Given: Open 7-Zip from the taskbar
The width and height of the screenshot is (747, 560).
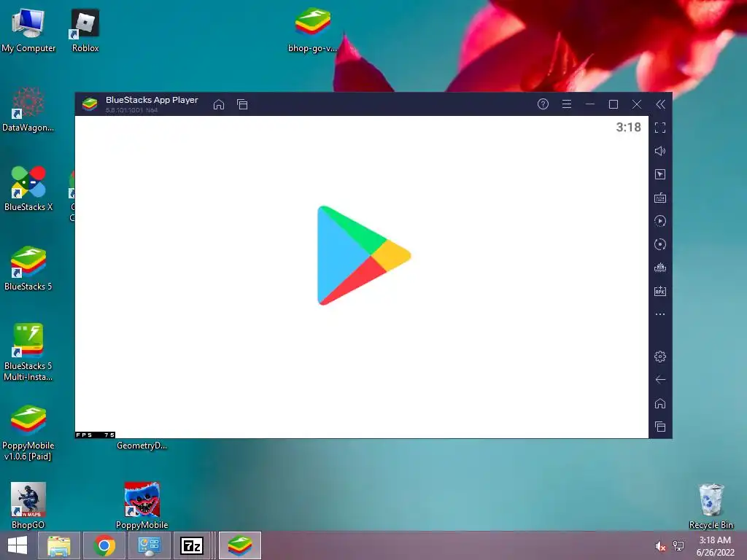Looking at the screenshot, I should (192, 545).
